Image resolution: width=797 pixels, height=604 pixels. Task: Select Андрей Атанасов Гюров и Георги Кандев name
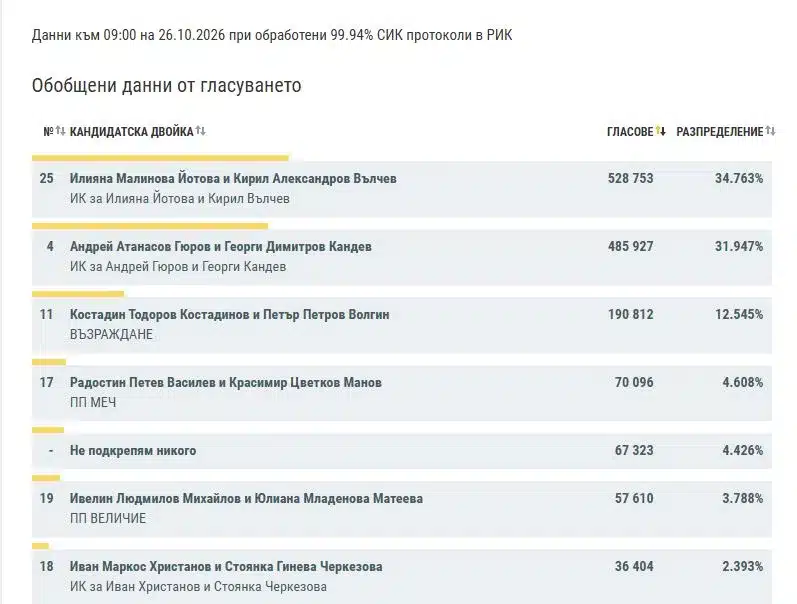(221, 247)
